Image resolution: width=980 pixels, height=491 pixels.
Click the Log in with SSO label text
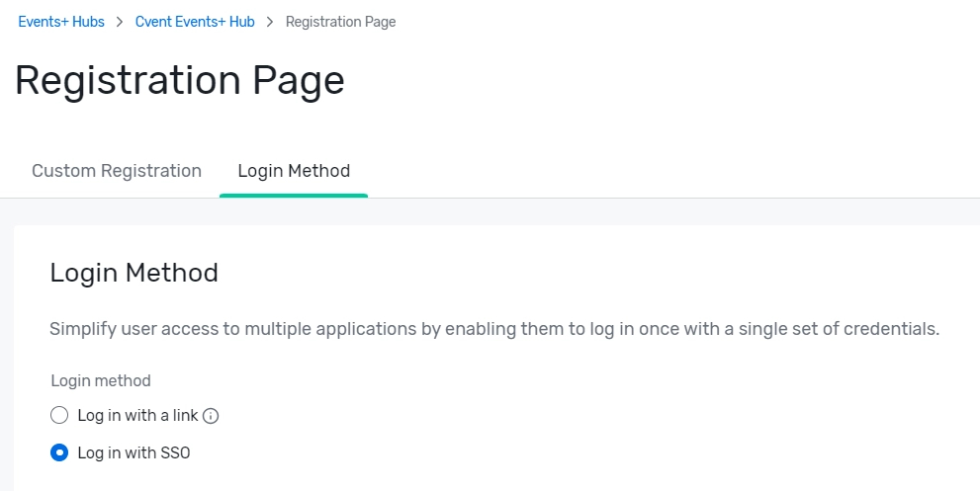point(134,452)
